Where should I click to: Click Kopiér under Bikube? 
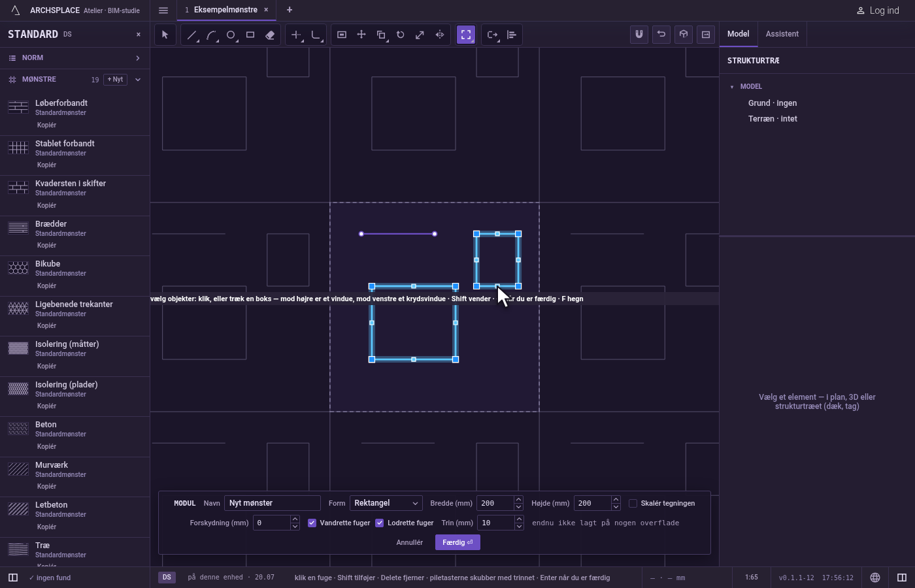click(46, 286)
